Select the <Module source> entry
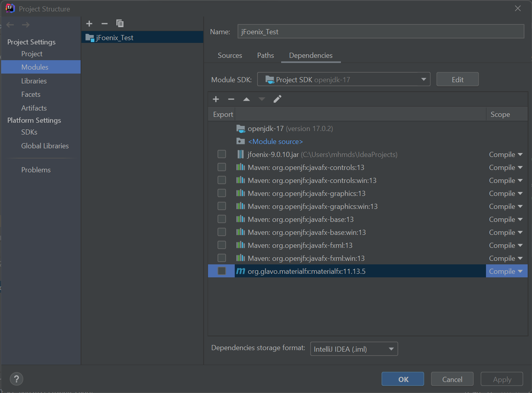The image size is (532, 393). click(275, 142)
